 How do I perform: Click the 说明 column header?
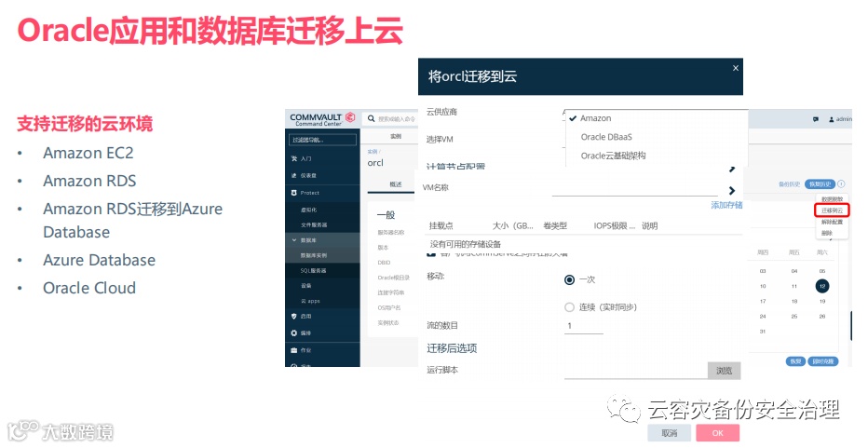(x=649, y=226)
